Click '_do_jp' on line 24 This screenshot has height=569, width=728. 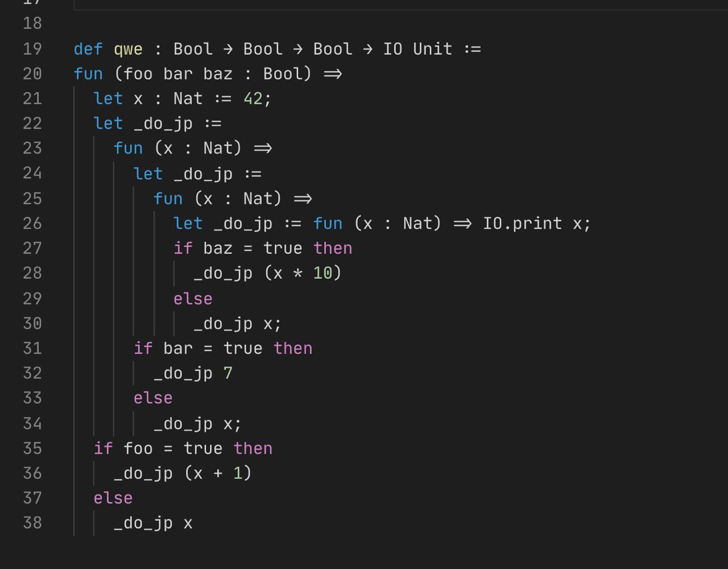203,174
